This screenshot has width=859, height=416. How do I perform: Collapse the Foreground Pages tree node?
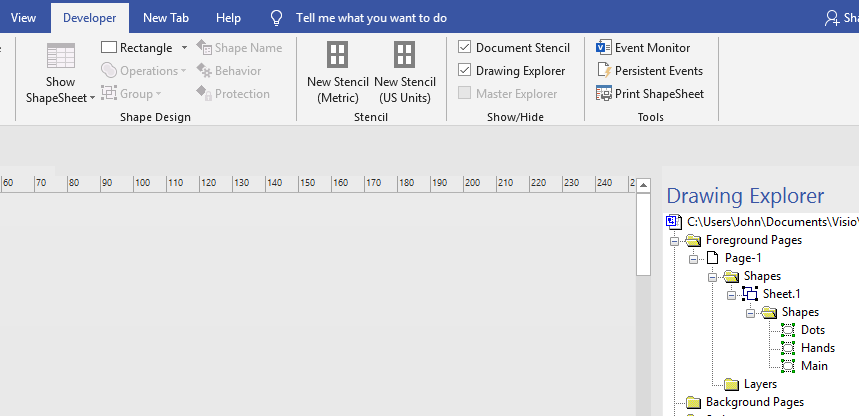pos(675,241)
